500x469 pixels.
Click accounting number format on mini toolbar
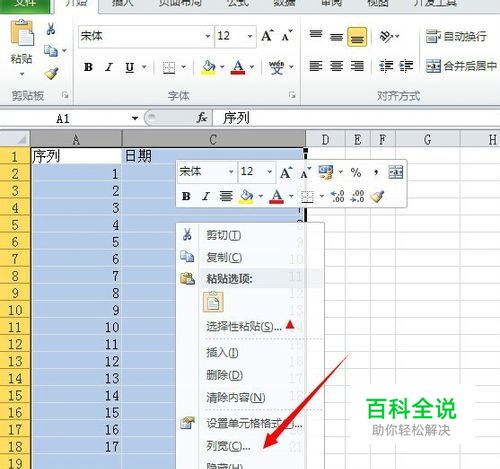pos(326,172)
